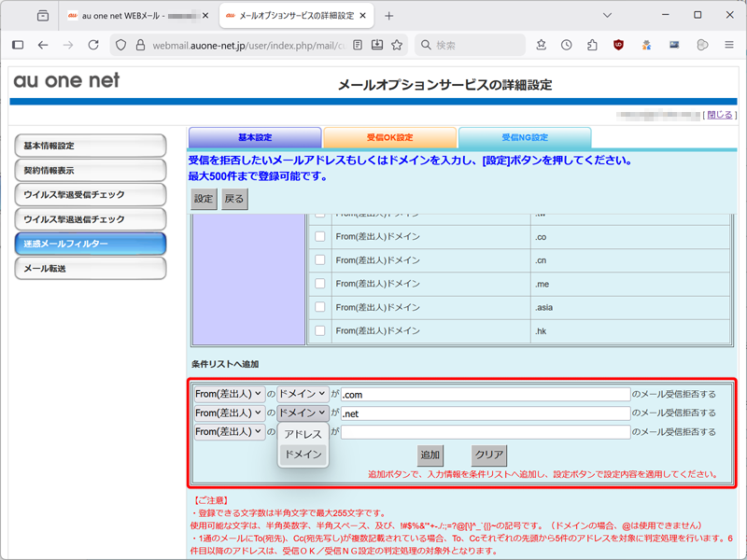Open the Firefox hamburger application menu

[728, 45]
